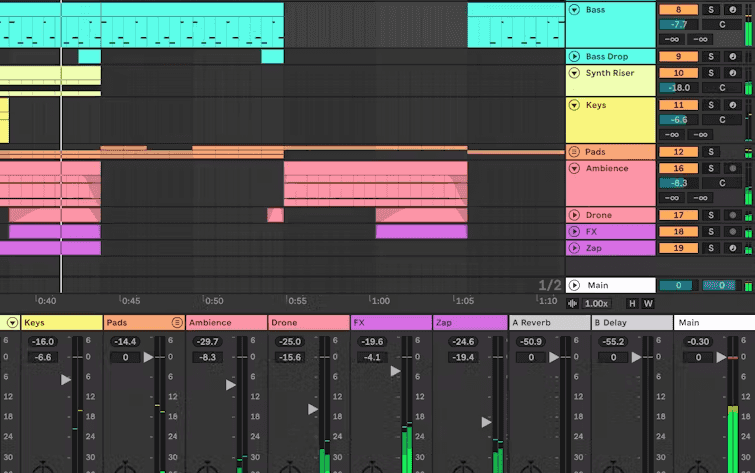Screen dimensions: 755x473
Task: Click the H optimize height button
Action: pyautogui.click(x=632, y=303)
